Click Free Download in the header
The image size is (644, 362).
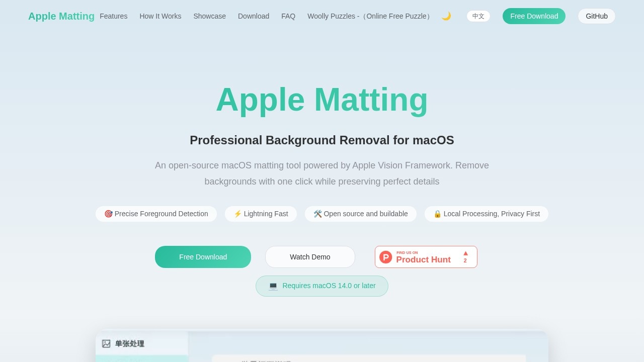click(534, 16)
